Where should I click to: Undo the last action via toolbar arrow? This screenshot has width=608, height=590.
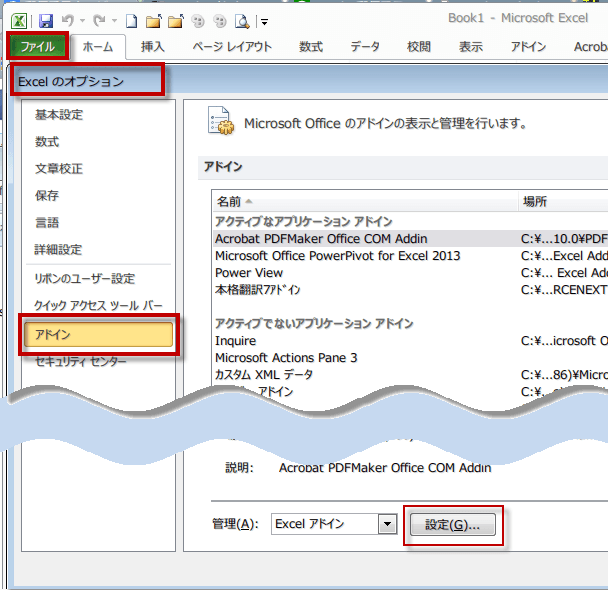[68, 20]
